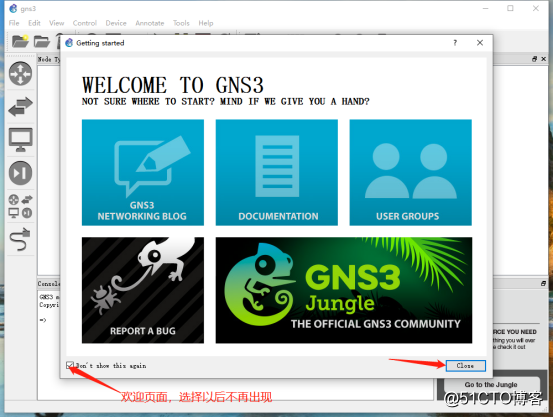Open the Help menu
The image size is (553, 417).
click(206, 23)
